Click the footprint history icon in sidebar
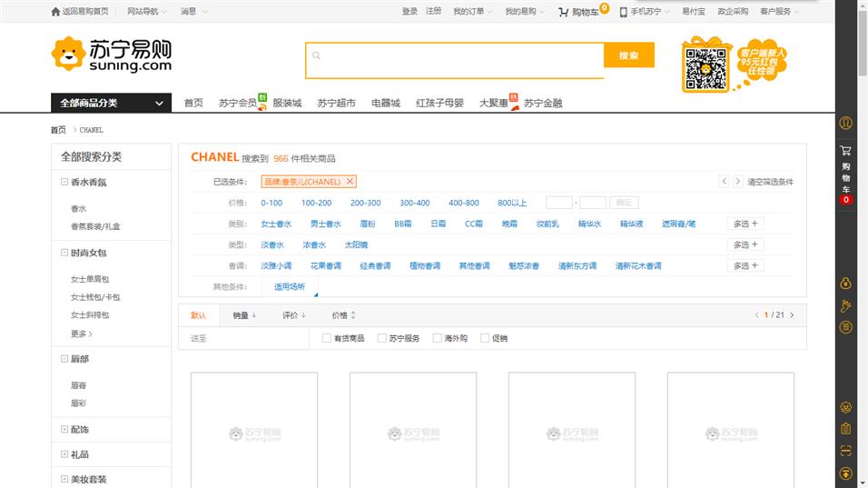 click(x=845, y=305)
